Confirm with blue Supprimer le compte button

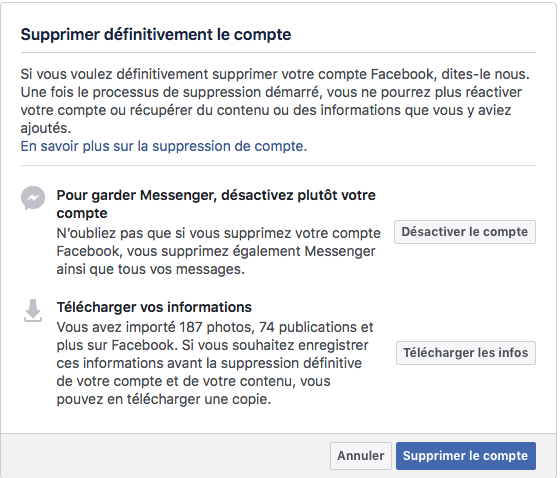(466, 456)
